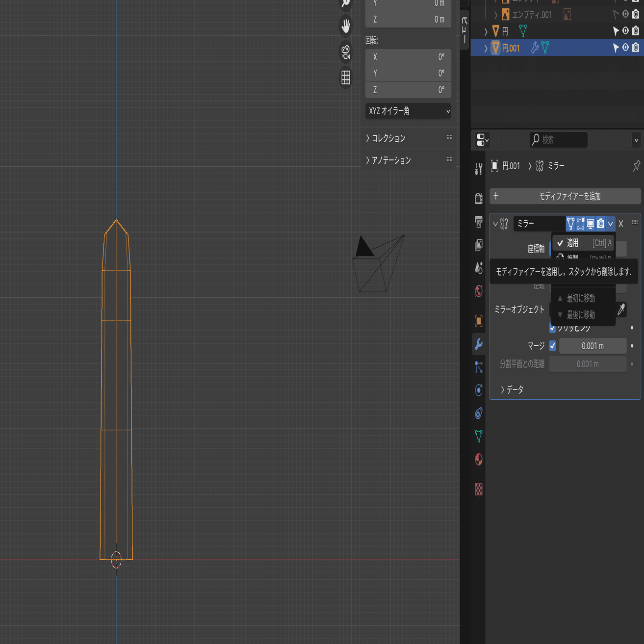Open the Physics properties icon

tap(479, 390)
